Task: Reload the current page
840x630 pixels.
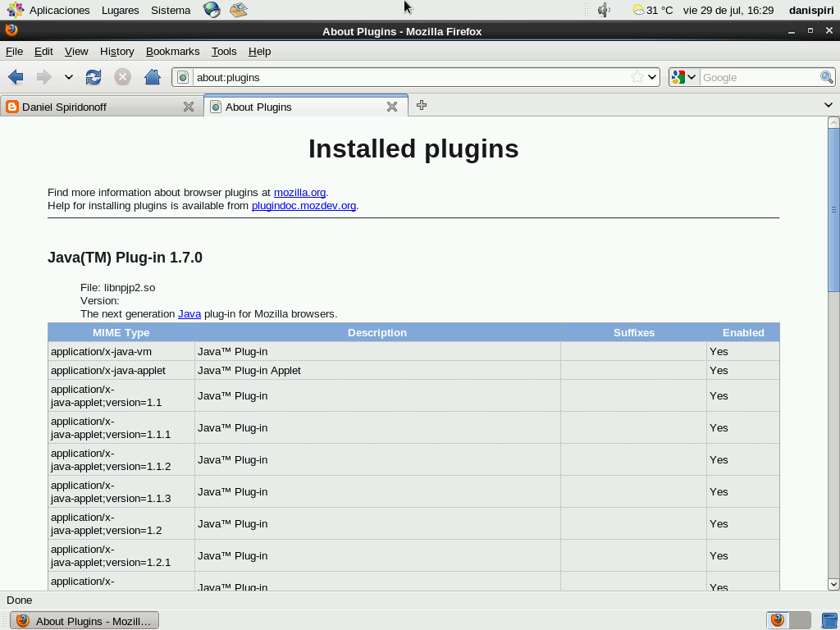Action: 94,76
